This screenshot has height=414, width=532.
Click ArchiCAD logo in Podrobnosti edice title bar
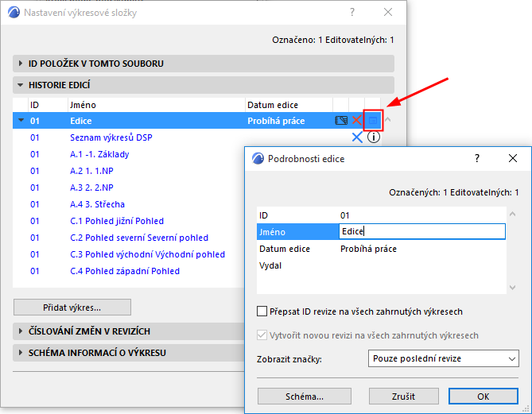[258, 158]
